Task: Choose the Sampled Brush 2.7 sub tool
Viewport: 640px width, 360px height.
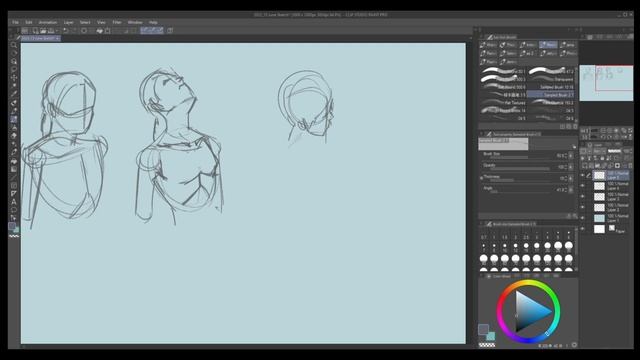Action: 551,95
